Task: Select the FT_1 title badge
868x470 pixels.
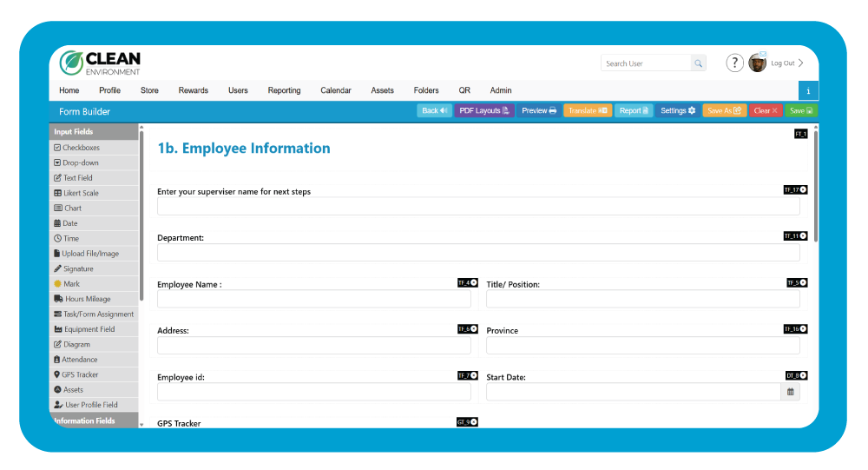Action: [x=800, y=134]
